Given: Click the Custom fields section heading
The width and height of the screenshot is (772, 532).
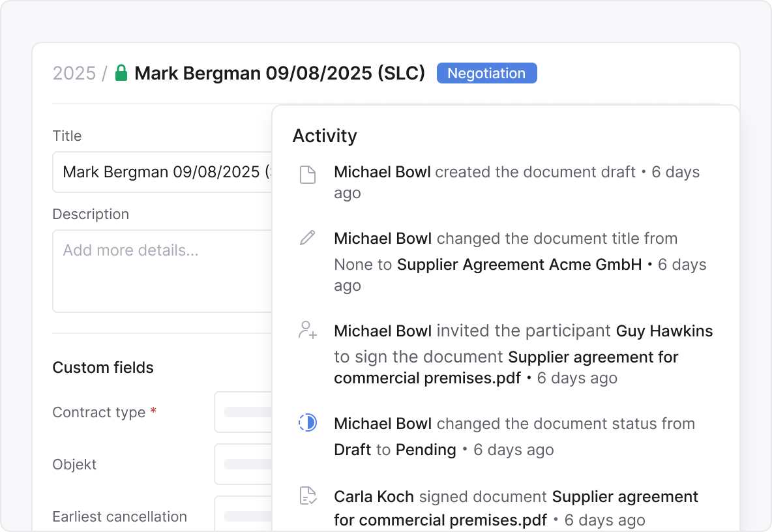Looking at the screenshot, I should point(103,368).
